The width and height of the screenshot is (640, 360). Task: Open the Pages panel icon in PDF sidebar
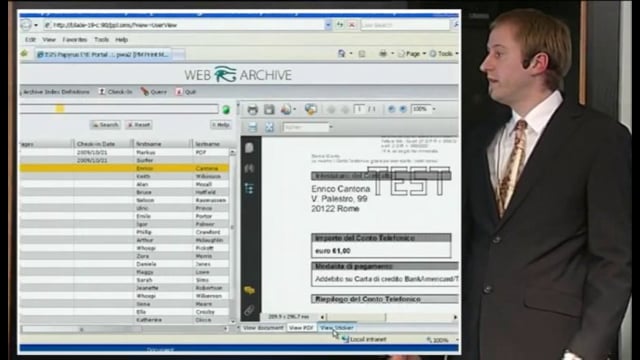coord(249,148)
